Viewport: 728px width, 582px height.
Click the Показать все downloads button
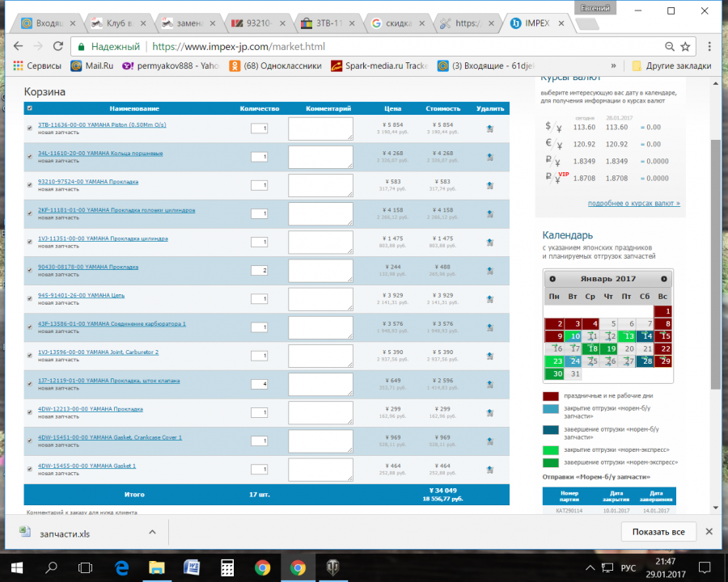658,532
